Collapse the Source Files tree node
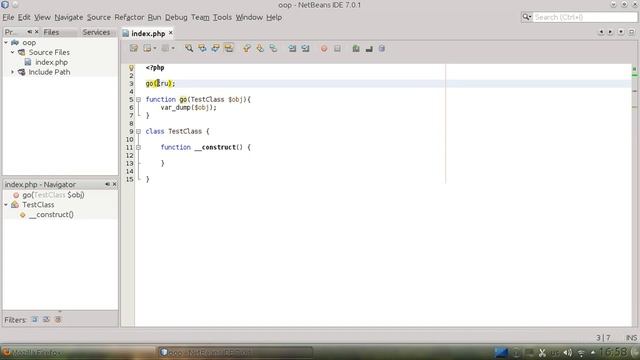 (13, 52)
